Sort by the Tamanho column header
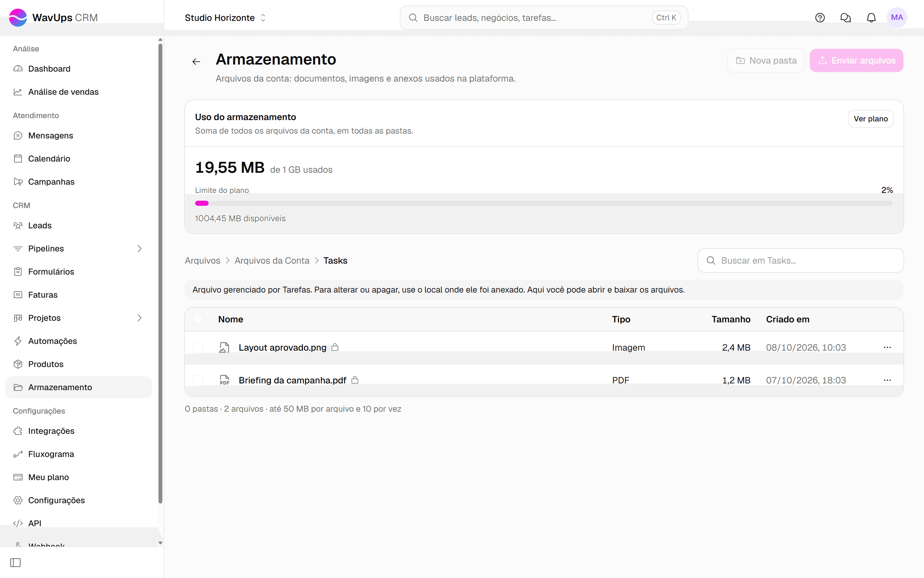Viewport: 924px width, 578px height. pyautogui.click(x=731, y=319)
